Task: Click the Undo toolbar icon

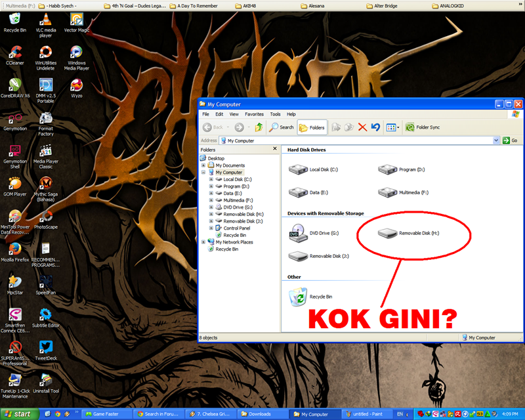Action: point(375,127)
